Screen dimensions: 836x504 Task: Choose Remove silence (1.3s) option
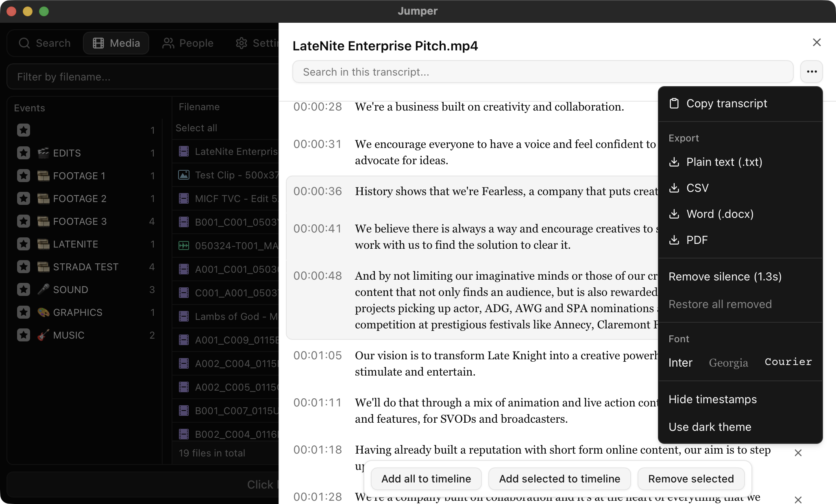pos(725,276)
